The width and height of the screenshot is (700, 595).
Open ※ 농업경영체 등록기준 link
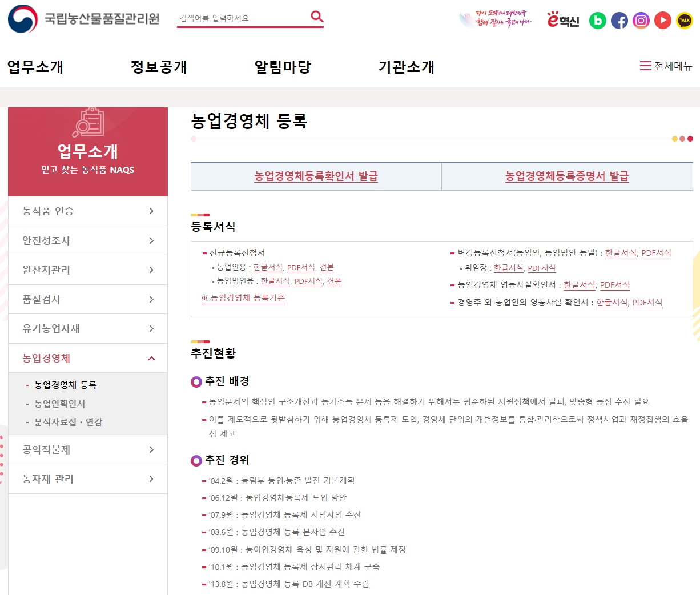[x=243, y=298]
